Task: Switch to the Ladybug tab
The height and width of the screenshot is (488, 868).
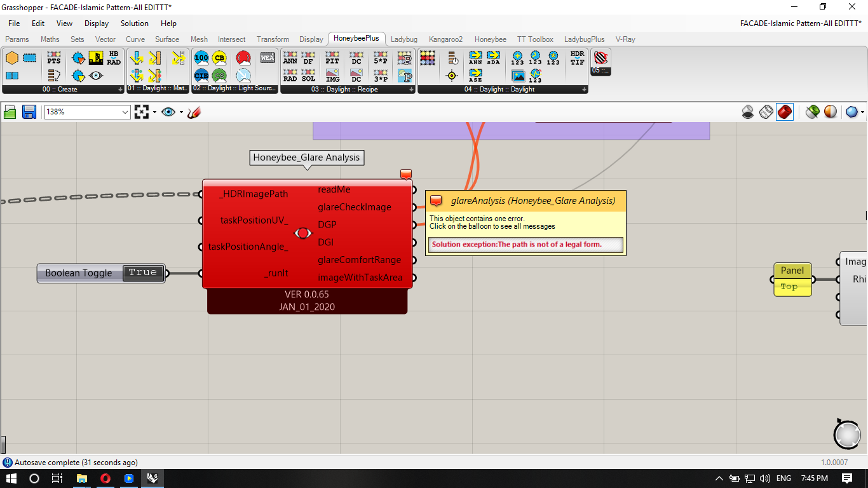Action: click(404, 39)
